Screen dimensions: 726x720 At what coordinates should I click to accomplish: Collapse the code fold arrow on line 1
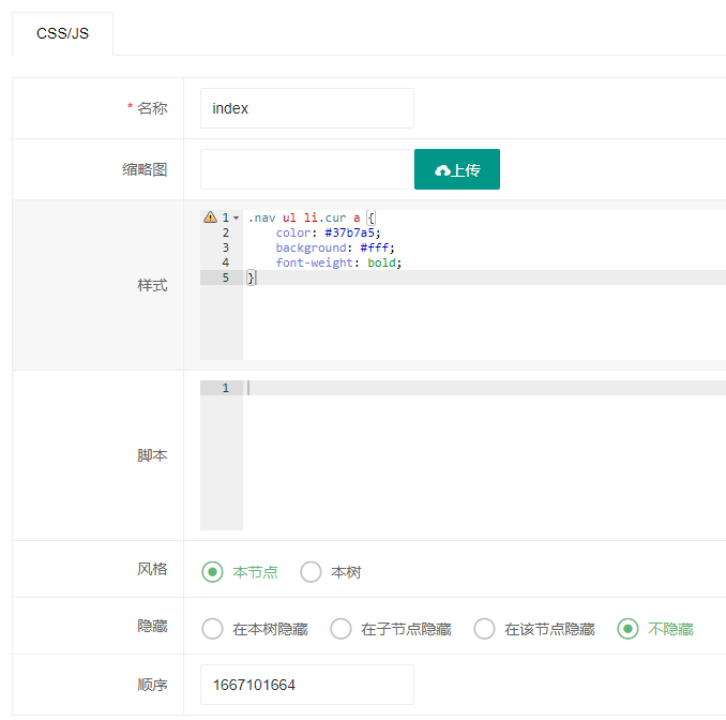(x=236, y=218)
